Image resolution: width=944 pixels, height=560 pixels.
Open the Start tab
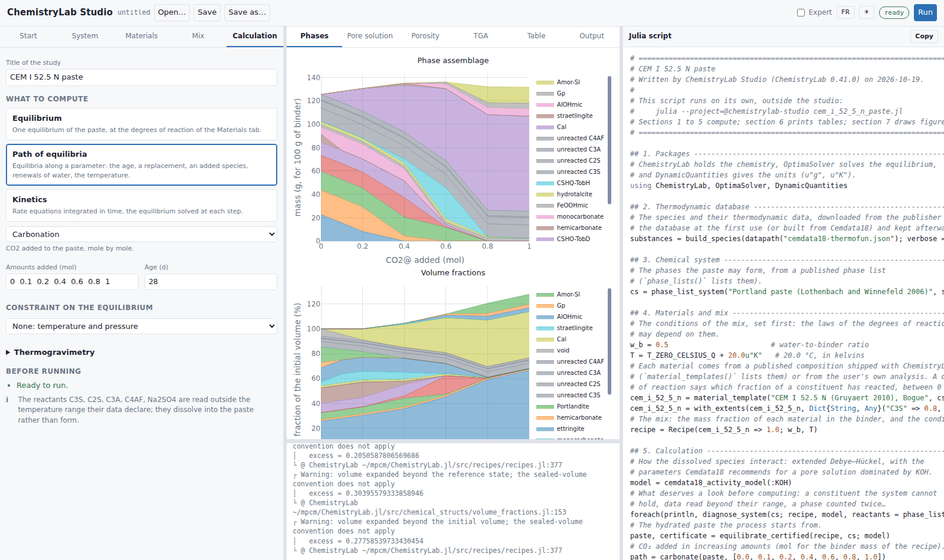point(28,36)
